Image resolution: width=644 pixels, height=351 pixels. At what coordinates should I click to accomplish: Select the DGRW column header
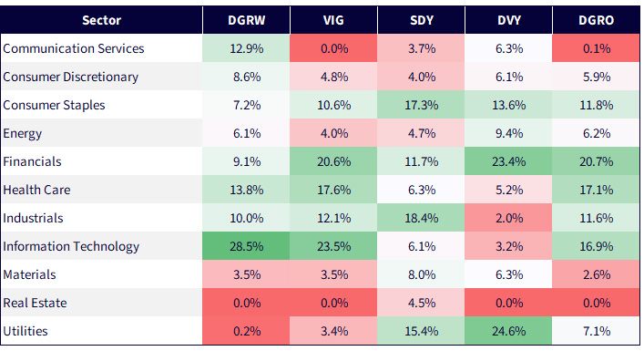pyautogui.click(x=247, y=20)
